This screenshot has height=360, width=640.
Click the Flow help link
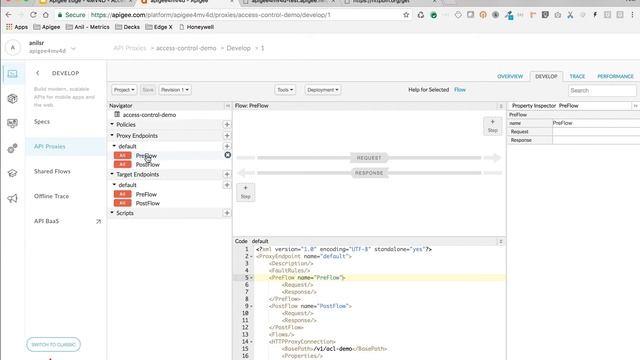point(460,90)
